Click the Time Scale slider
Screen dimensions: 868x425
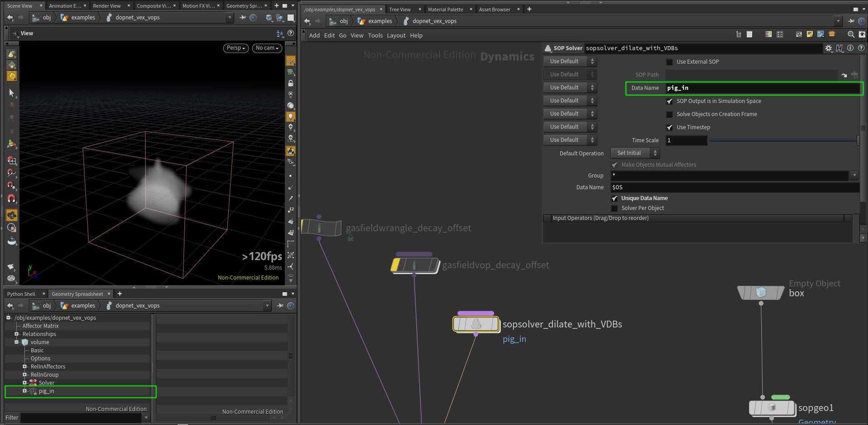point(783,140)
